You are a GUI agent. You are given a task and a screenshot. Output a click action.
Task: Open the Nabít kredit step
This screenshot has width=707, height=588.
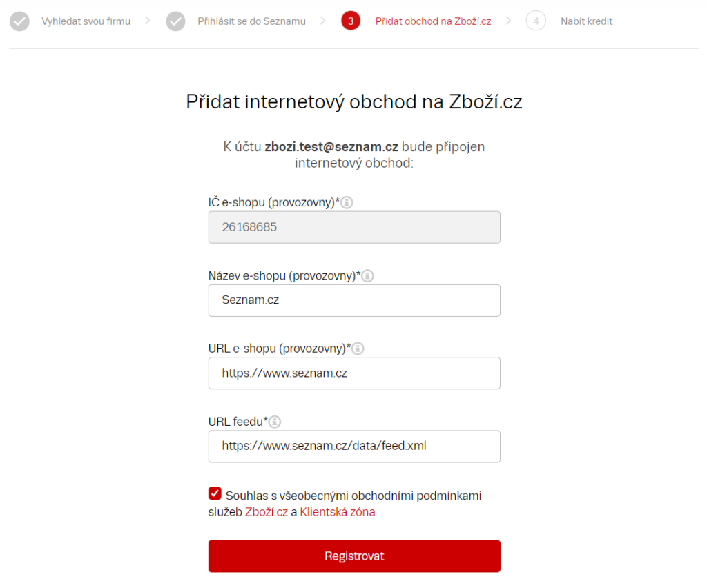point(587,21)
